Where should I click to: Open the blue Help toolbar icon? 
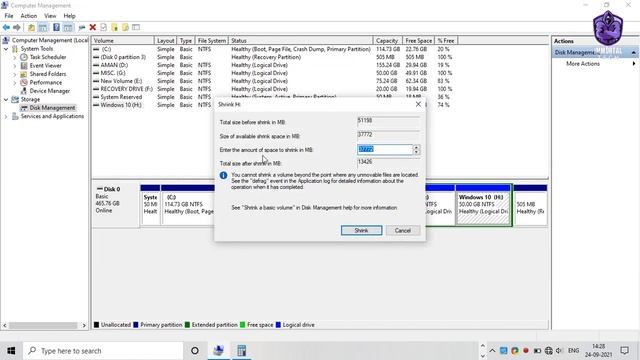pos(56,27)
